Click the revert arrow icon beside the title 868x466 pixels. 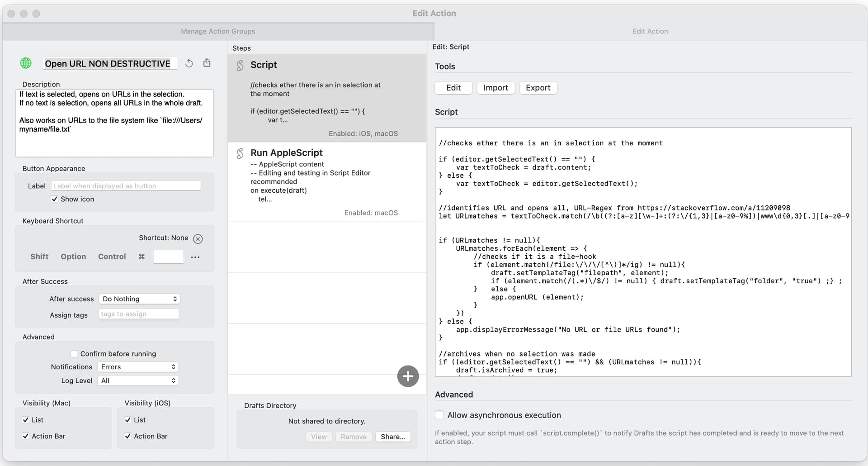click(x=189, y=63)
